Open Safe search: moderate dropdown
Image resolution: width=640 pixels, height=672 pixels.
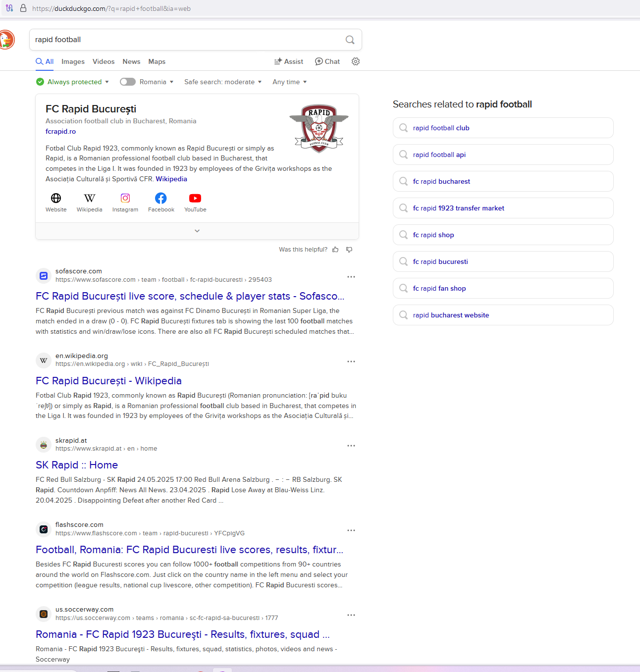(223, 82)
